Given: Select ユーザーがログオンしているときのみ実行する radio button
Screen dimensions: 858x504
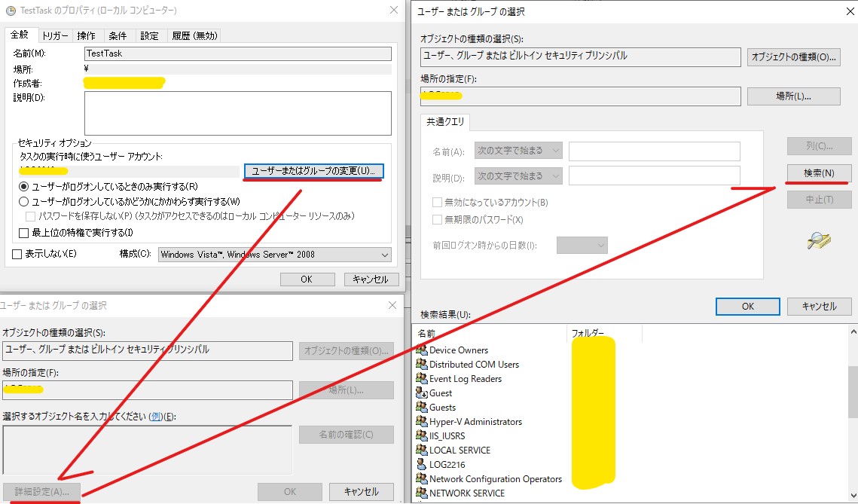Looking at the screenshot, I should 23,187.
